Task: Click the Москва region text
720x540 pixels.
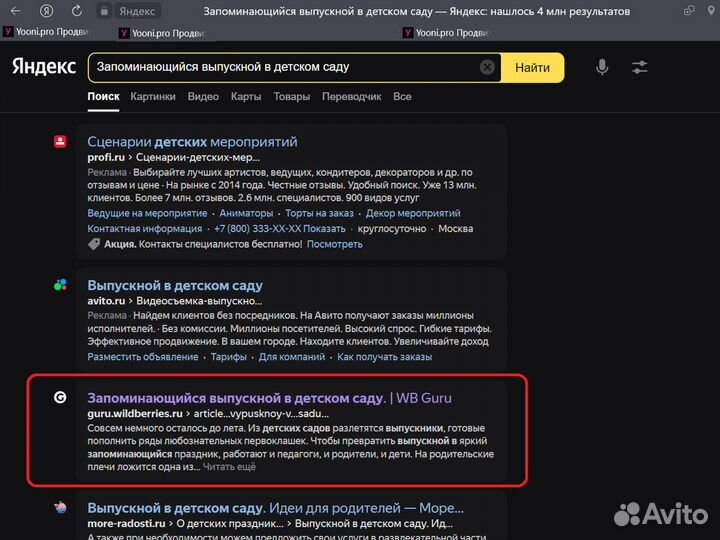Action: pyautogui.click(x=456, y=229)
